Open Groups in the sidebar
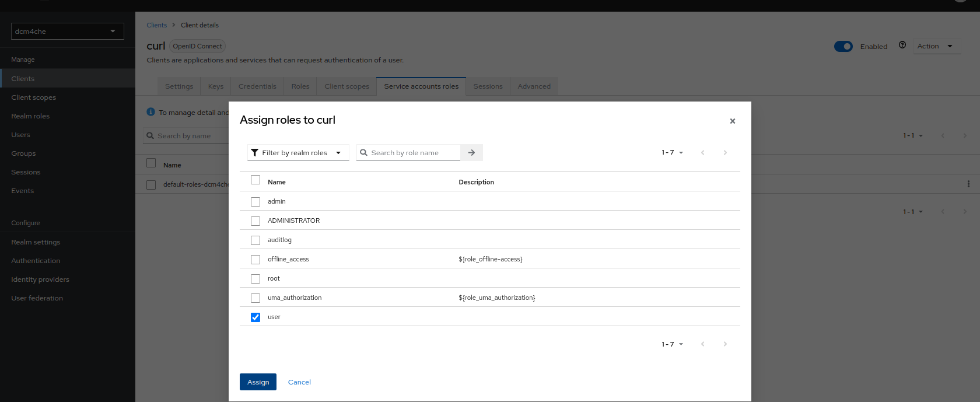This screenshot has width=980, height=402. click(68, 153)
